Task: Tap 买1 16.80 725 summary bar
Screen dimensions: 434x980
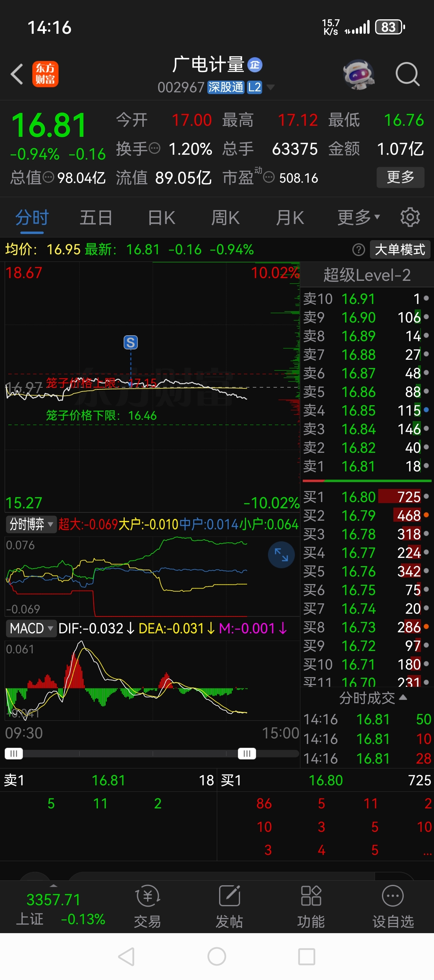Action: pos(325,780)
